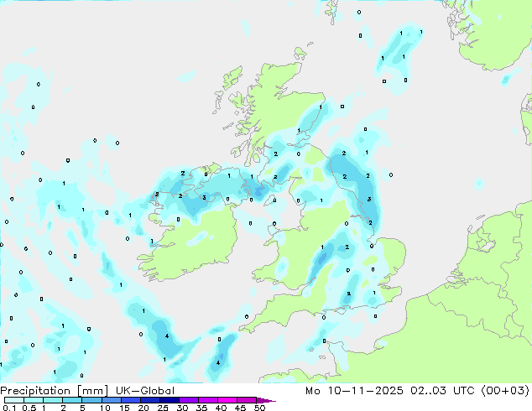Select the 5–10 mm legend color swatch

click(91, 400)
